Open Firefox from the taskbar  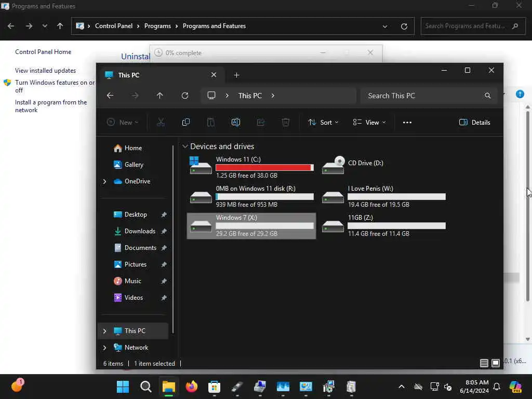[x=192, y=387]
